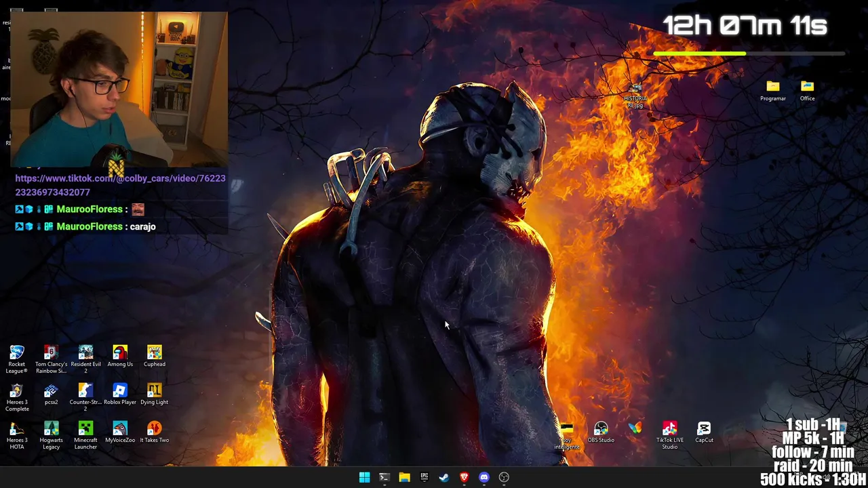868x488 pixels.
Task: Select the Counter-Strike 2 desktop icon
Action: [x=85, y=397]
